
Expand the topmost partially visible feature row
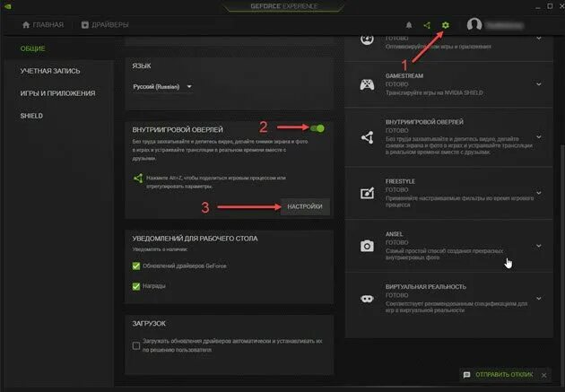[539, 39]
